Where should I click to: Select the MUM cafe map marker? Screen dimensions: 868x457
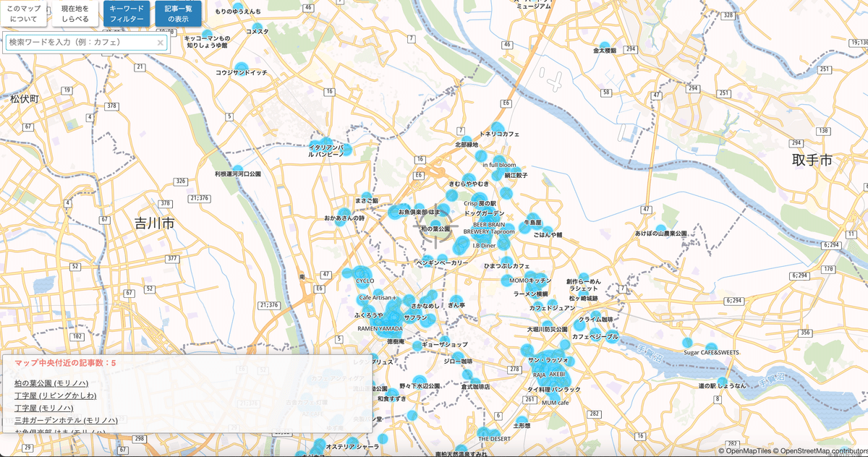coord(555,397)
